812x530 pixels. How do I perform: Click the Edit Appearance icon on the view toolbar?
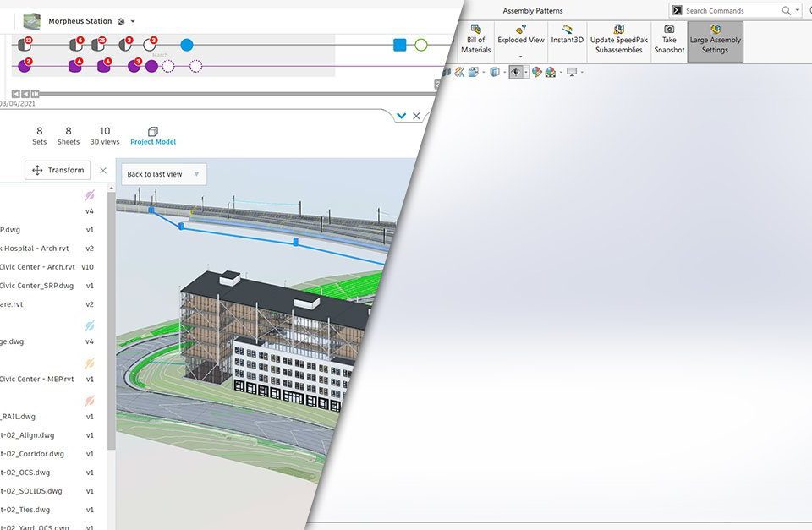point(536,72)
